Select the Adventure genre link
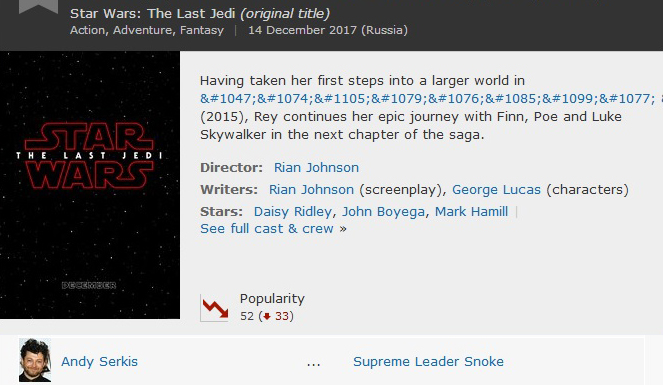 click(x=142, y=30)
